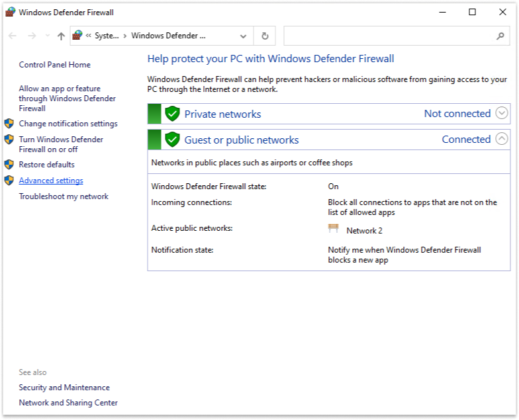Click the Windows Defender breadcrumb segment
Image resolution: width=519 pixels, height=420 pixels.
168,36
